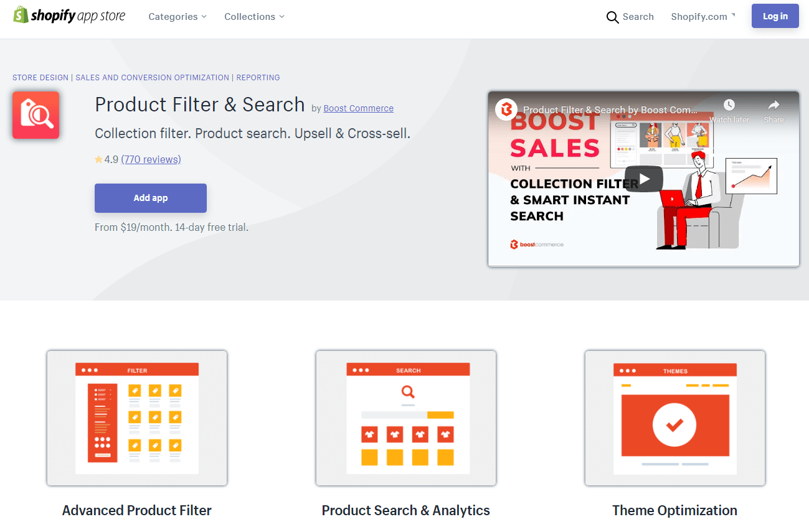Expand the Collections dropdown menu
The width and height of the screenshot is (809, 532).
tap(254, 17)
